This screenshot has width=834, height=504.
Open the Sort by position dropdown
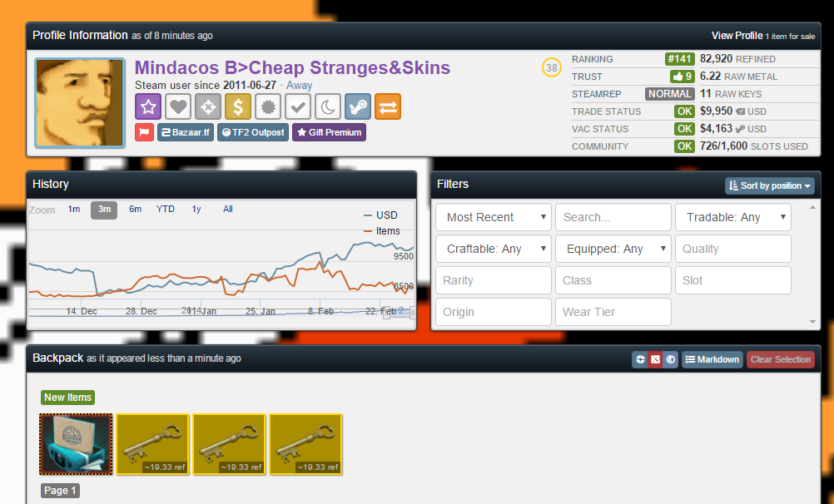(769, 185)
